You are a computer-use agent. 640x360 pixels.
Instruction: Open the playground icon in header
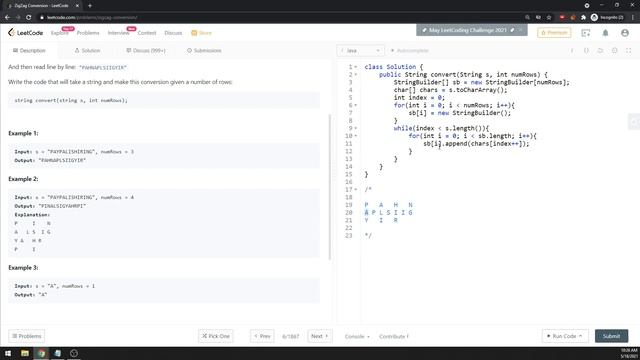[586, 33]
